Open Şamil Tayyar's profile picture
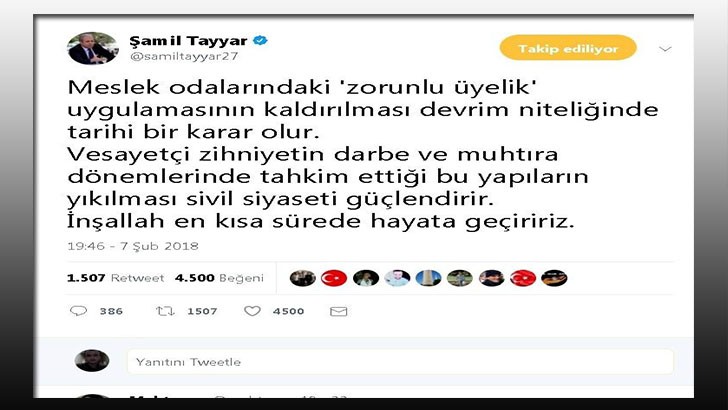This screenshot has width=728, height=410. click(92, 48)
